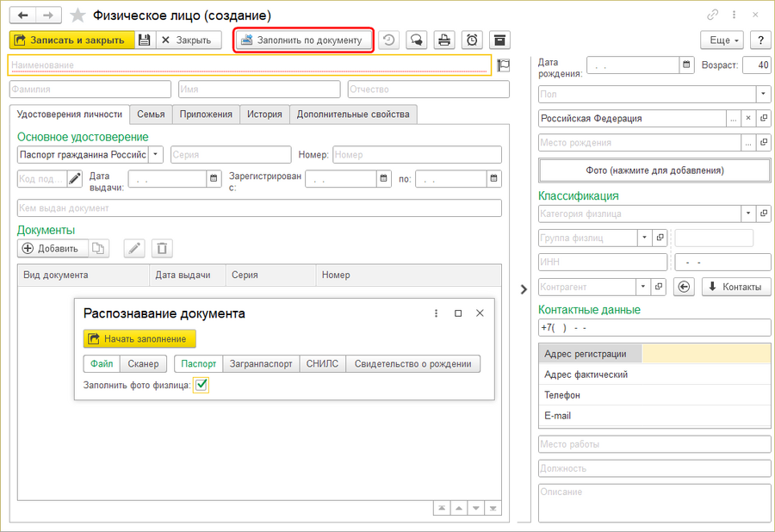Click the alarm clock reminder icon

coord(472,40)
